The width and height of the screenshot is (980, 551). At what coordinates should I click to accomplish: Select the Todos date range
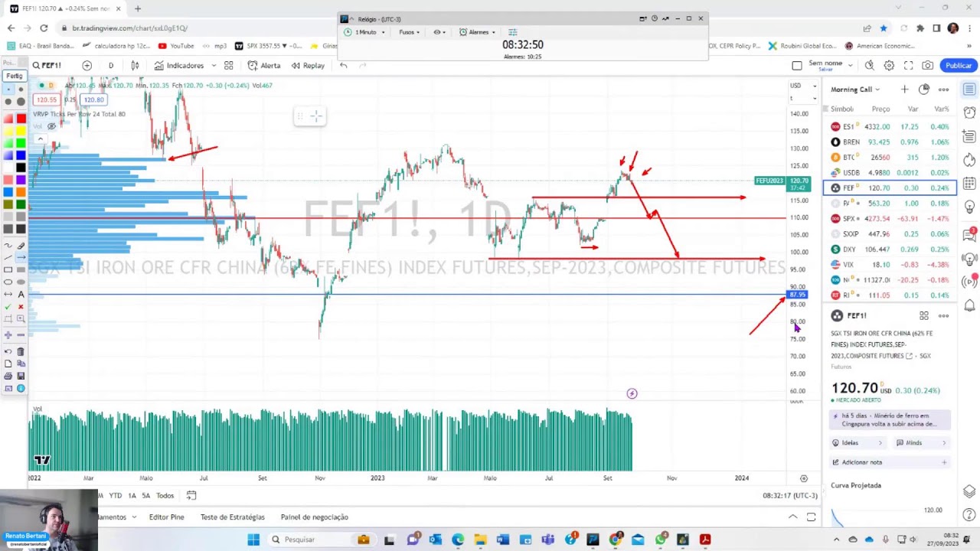pyautogui.click(x=165, y=496)
